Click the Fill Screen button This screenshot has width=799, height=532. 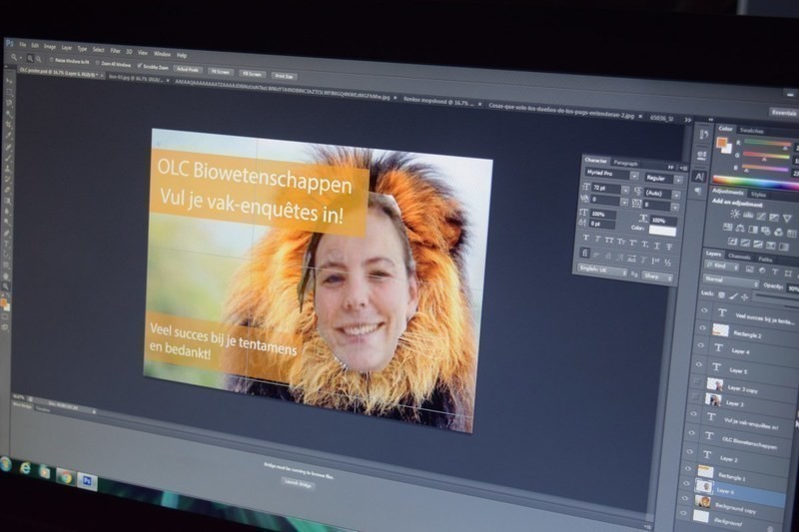point(253,74)
